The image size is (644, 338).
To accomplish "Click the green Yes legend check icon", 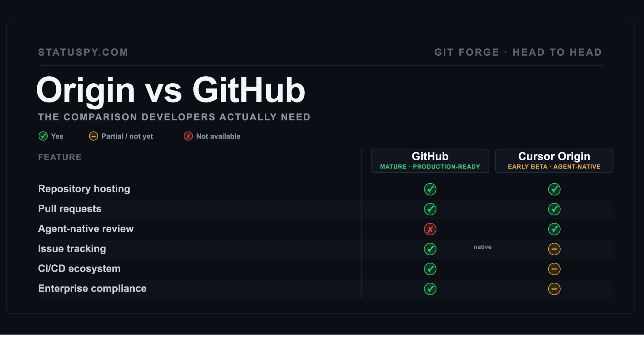I will tap(43, 136).
